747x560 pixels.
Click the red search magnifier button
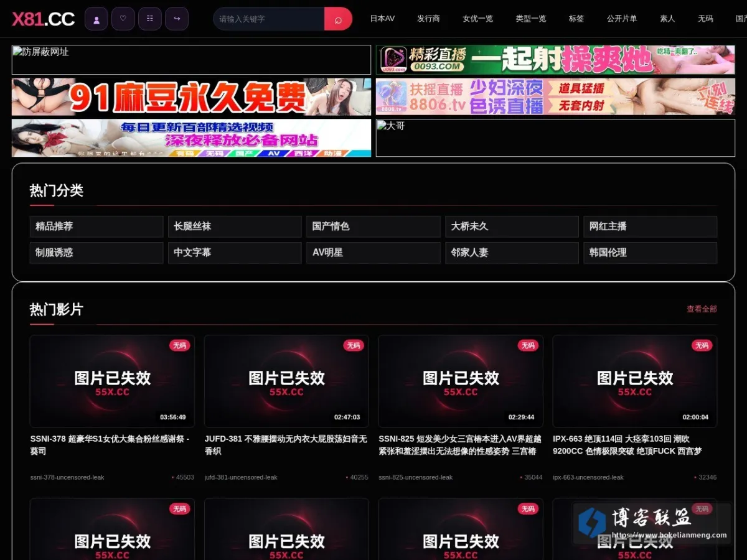338,19
